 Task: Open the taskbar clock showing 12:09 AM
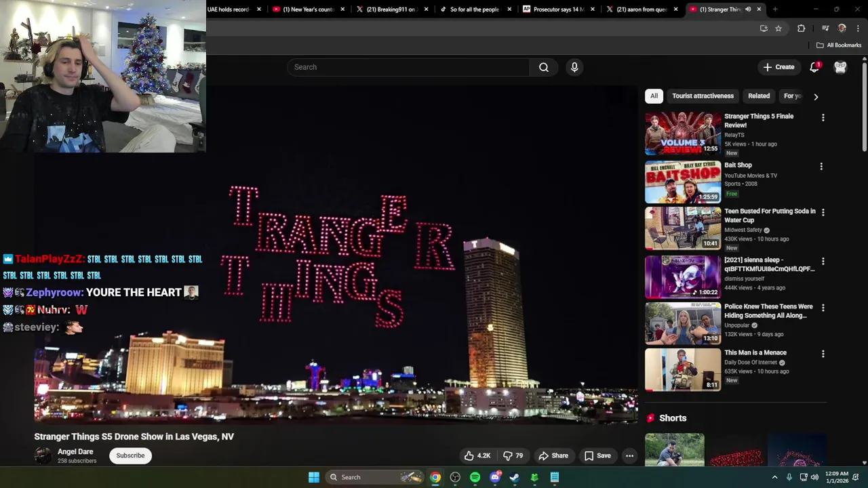pos(837,477)
